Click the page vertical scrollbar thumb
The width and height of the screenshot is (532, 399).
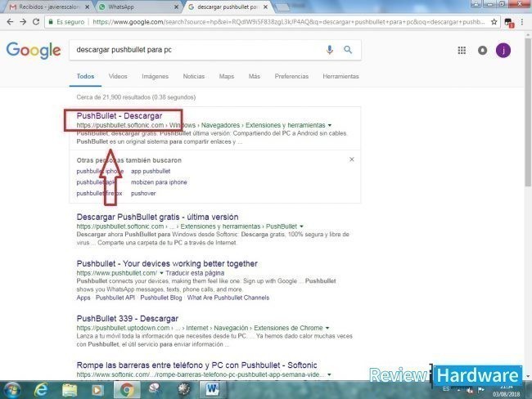click(528, 112)
